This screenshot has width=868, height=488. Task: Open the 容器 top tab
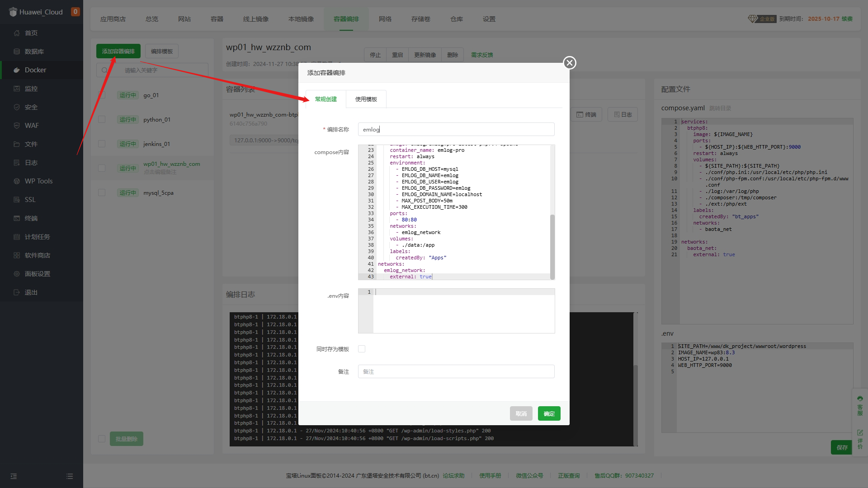pyautogui.click(x=217, y=19)
